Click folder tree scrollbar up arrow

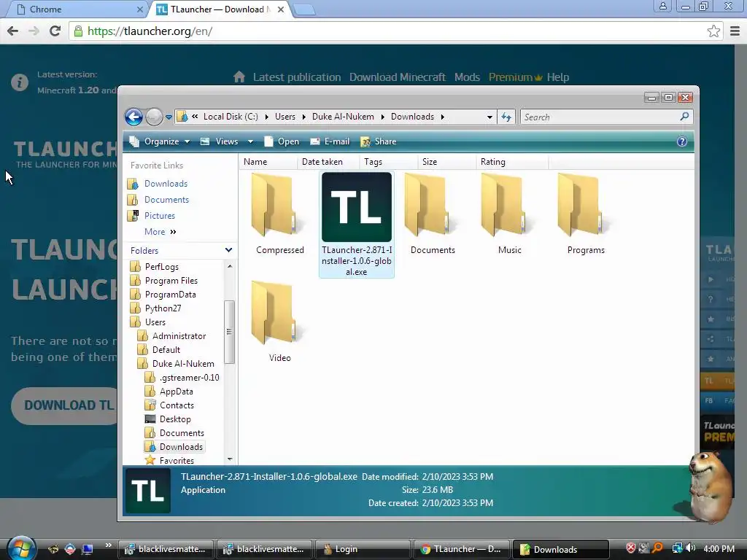[230, 266]
